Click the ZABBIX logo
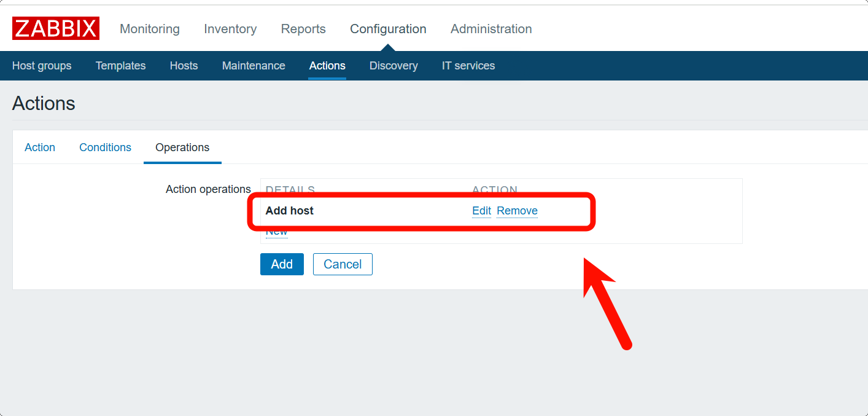 (55, 29)
